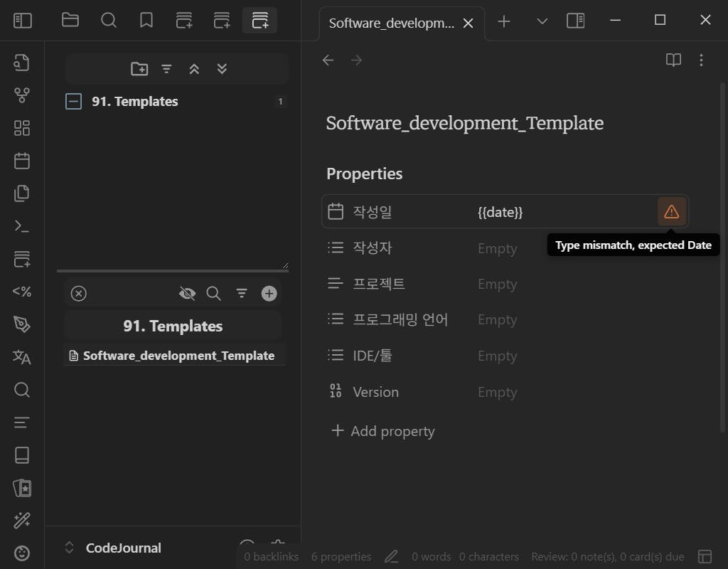Toggle the left sidebar
Viewport: 728px width, 569px height.
23,21
